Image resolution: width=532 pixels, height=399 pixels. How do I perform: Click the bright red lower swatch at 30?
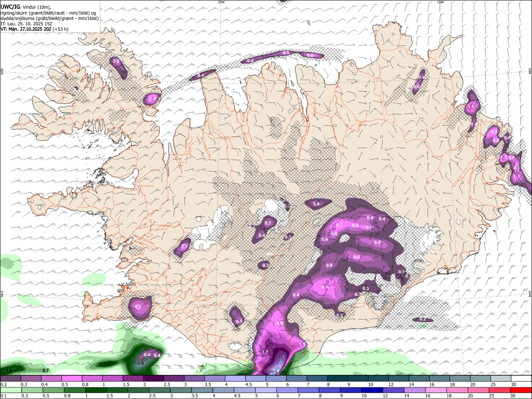click(x=521, y=390)
